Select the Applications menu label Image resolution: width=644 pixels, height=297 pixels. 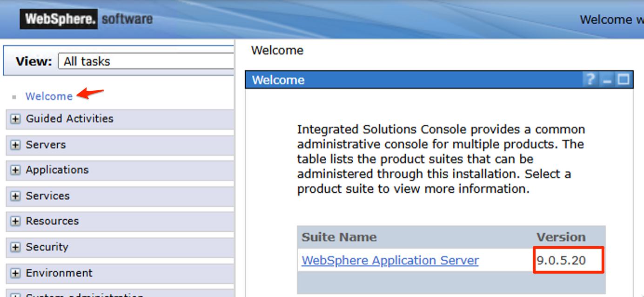[x=57, y=170]
